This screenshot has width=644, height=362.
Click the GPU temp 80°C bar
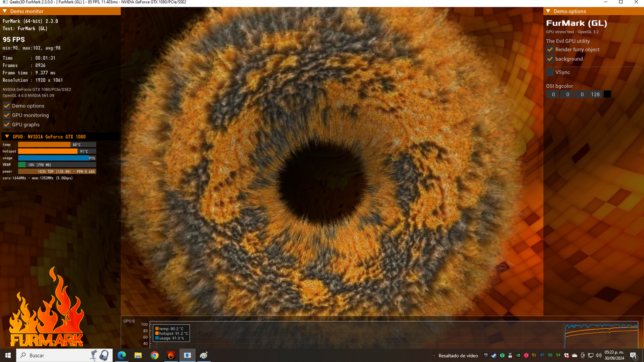(x=57, y=144)
